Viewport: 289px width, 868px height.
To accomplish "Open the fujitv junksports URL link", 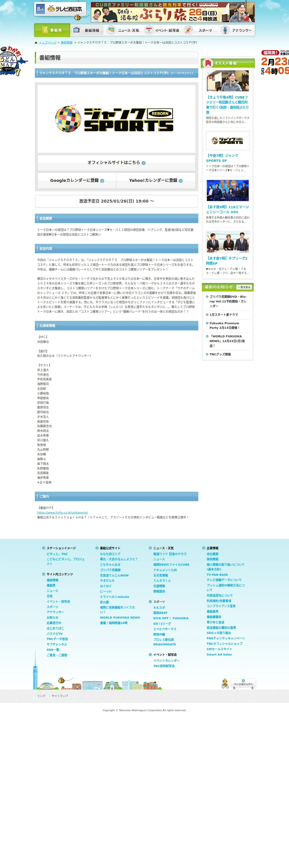I will click(62, 512).
